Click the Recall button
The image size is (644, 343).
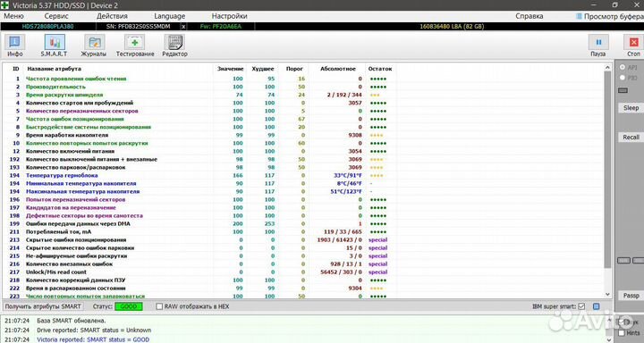(631, 137)
